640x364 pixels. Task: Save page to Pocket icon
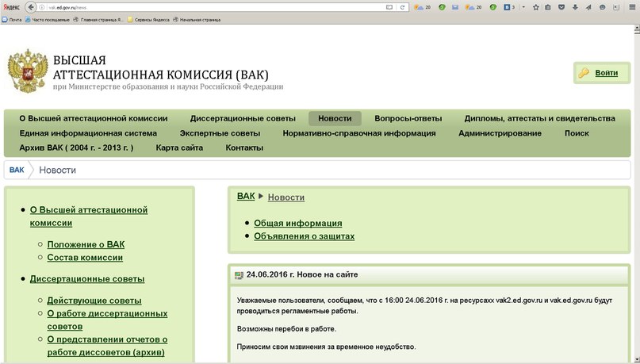pyautogui.click(x=561, y=7)
